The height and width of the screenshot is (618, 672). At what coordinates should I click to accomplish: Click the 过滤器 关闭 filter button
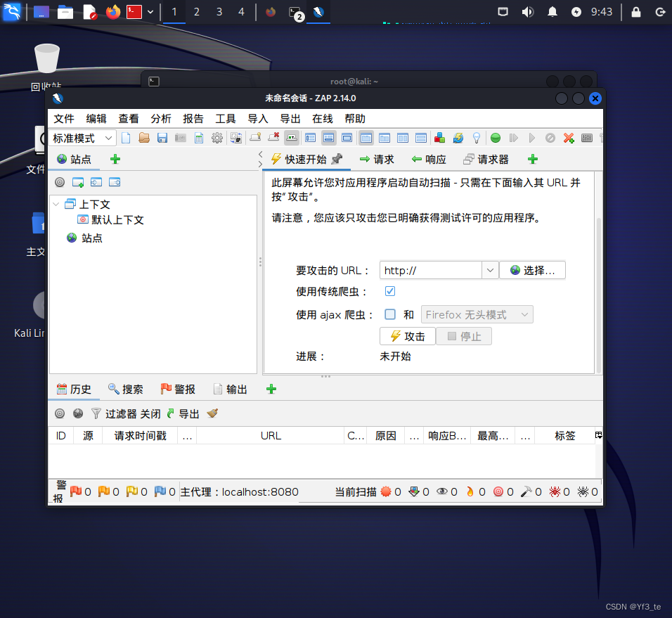pyautogui.click(x=126, y=413)
